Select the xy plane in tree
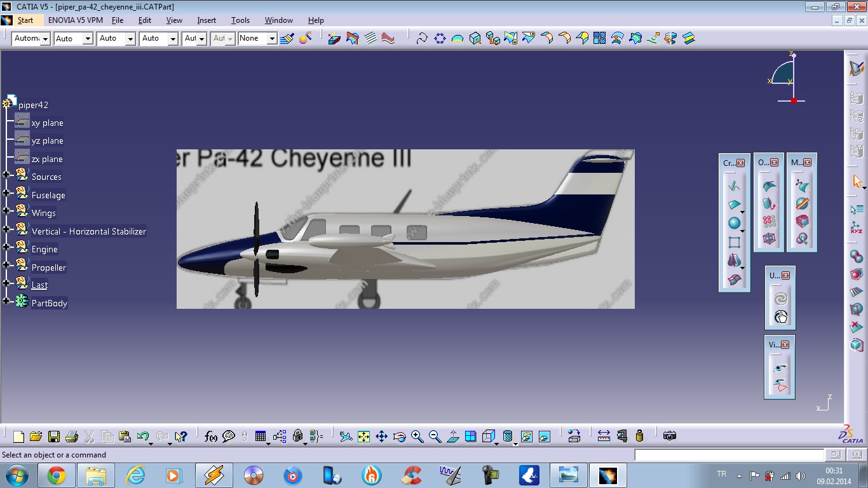Screen dimensions: 868x488 tap(47, 123)
